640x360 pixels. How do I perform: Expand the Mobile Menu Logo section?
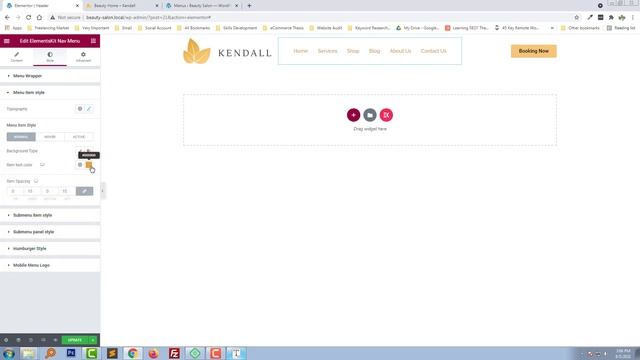point(50,265)
